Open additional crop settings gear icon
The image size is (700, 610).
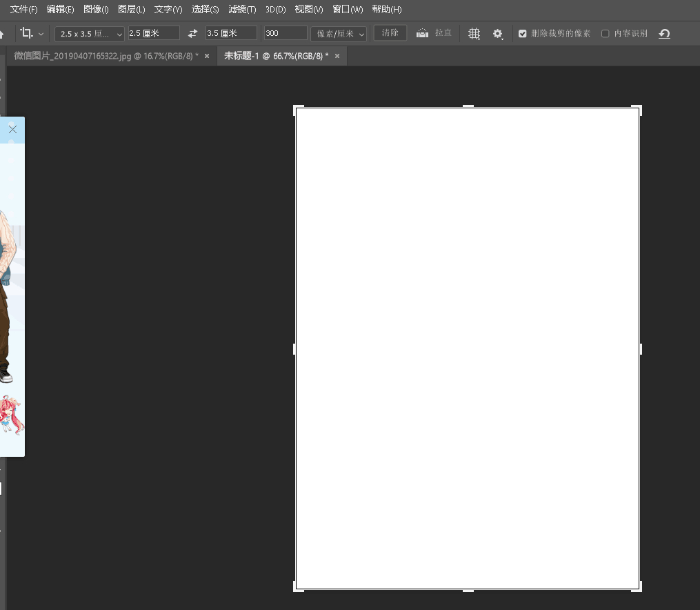coord(498,34)
